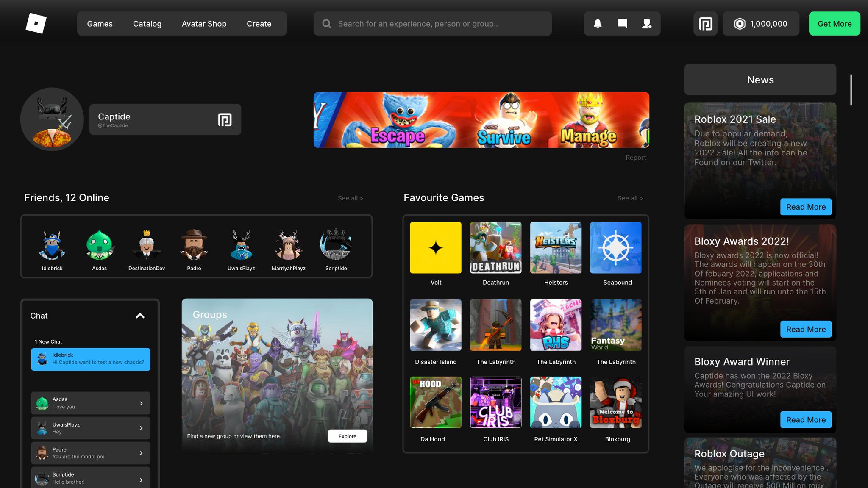This screenshot has height=488, width=868.
Task: Open the Avatar Shop menu item
Action: click(204, 24)
